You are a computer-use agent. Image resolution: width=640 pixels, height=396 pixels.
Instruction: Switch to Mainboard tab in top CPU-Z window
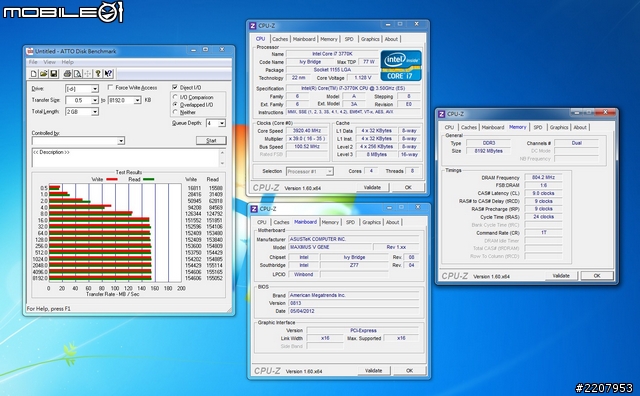click(x=304, y=39)
